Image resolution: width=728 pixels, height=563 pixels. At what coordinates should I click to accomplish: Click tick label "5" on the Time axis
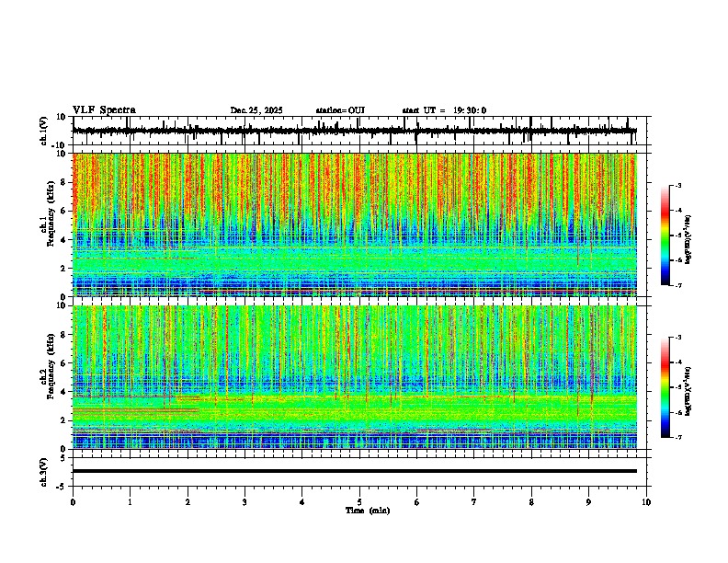tap(359, 502)
